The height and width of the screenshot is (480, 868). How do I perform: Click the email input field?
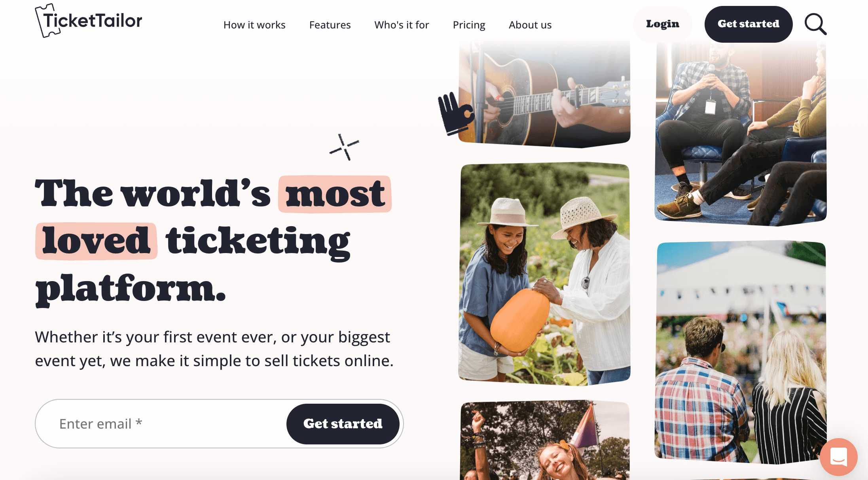coord(165,424)
